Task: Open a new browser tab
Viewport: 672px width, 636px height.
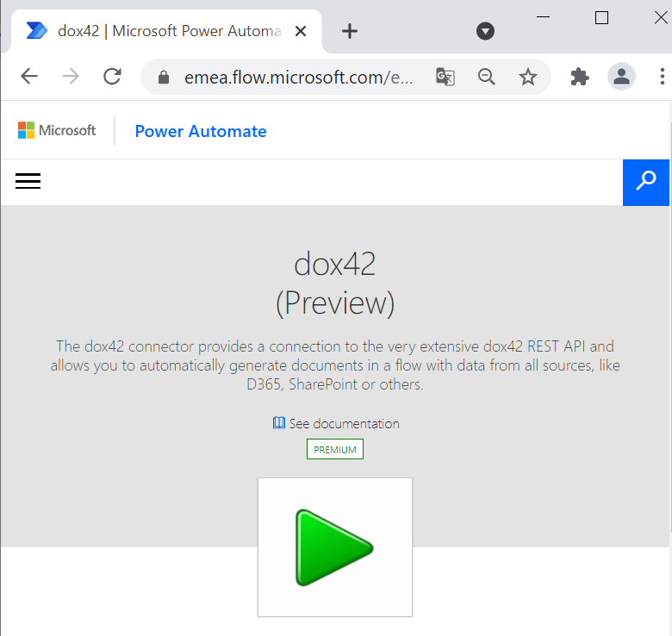Action: [350, 31]
